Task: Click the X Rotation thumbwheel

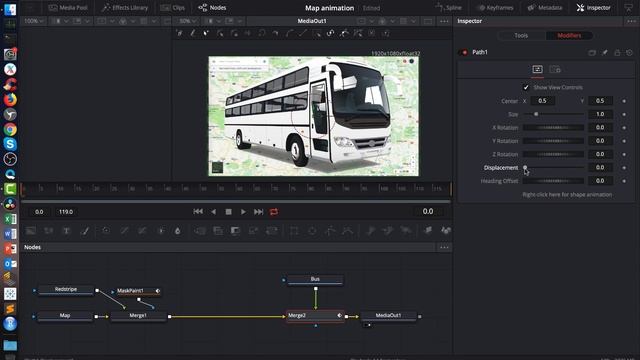Action: 553,128
